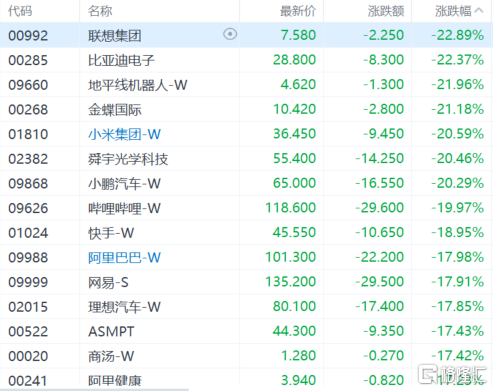Click change percent -22.89%
493x391 pixels.
[x=458, y=35]
